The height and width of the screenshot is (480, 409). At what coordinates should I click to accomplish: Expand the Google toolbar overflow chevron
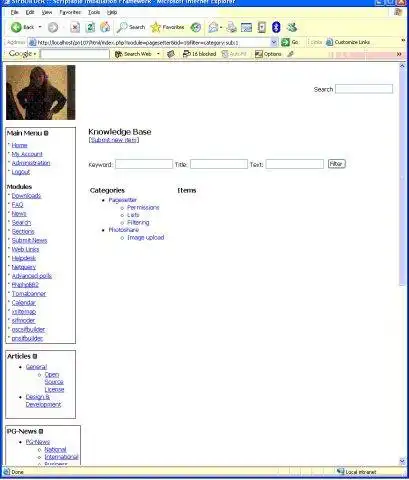tap(399, 54)
